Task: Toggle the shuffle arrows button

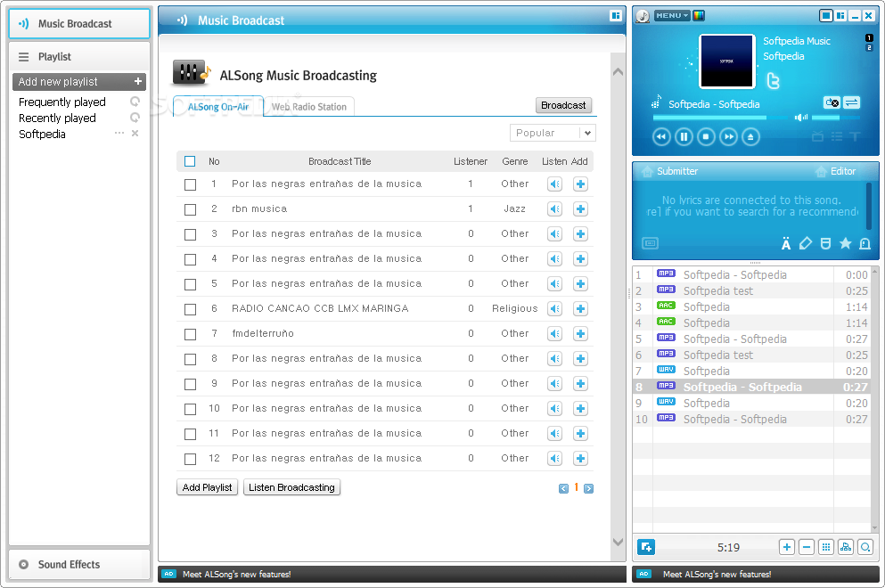Action: pos(852,102)
